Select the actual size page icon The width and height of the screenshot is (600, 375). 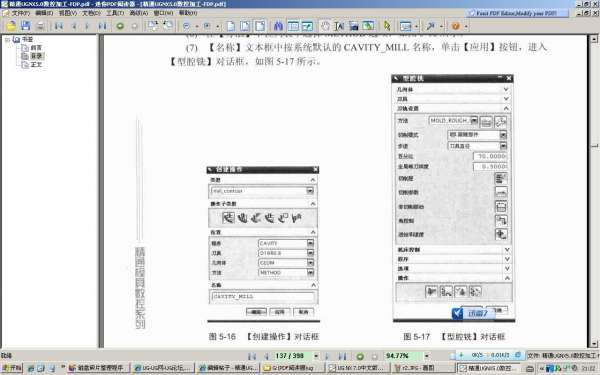pyautogui.click(x=231, y=26)
